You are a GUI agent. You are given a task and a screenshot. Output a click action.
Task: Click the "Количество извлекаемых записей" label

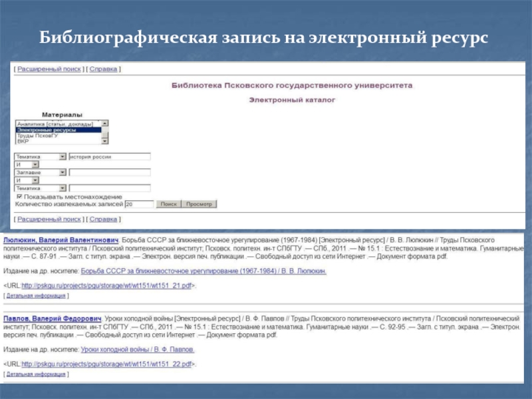pos(69,204)
